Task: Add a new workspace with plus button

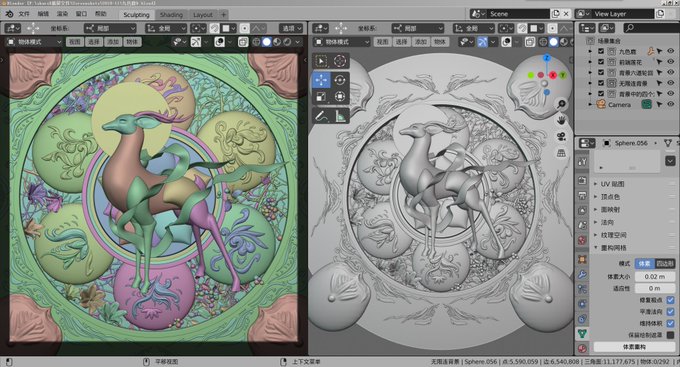Action: pos(224,14)
